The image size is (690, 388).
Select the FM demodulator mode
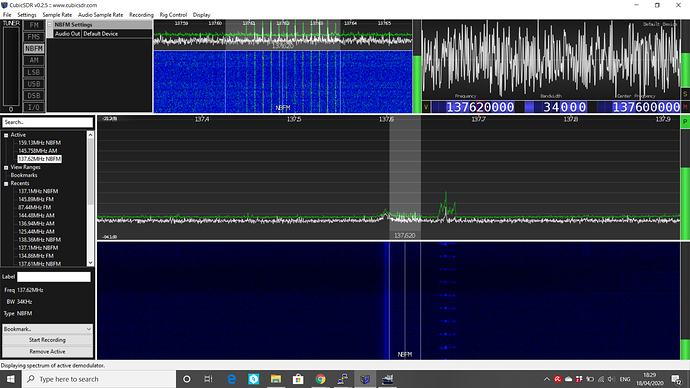click(x=34, y=25)
